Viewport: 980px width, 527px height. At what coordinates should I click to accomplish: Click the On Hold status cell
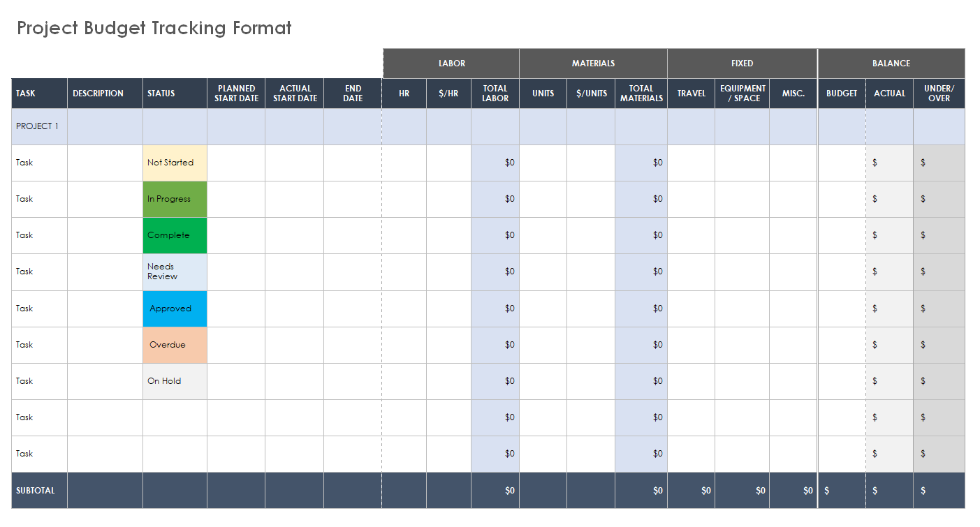[175, 381]
